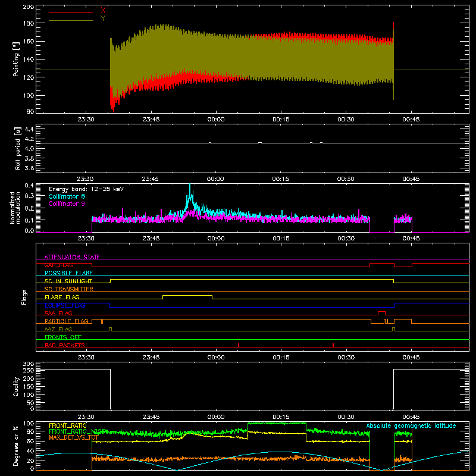
Task: Click the yellow FRONT_RATIO legend entry
Action: (68, 425)
